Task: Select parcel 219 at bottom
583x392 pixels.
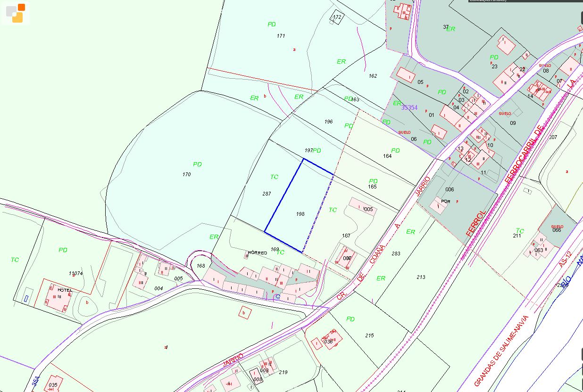Action: pyautogui.click(x=283, y=372)
